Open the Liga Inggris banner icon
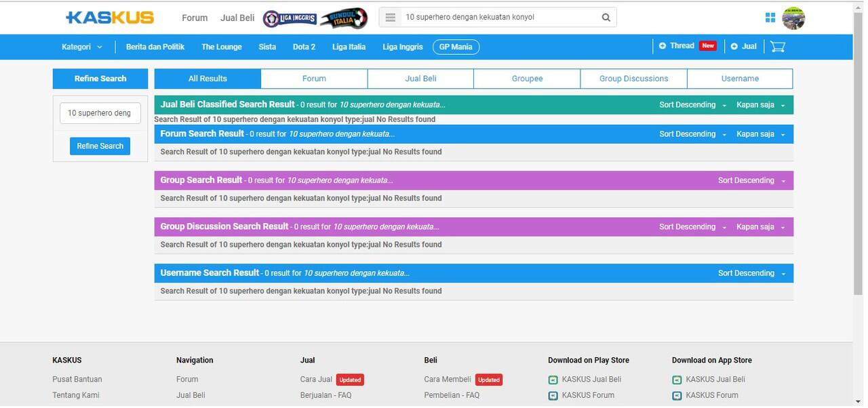The height and width of the screenshot is (408, 868). tap(290, 18)
